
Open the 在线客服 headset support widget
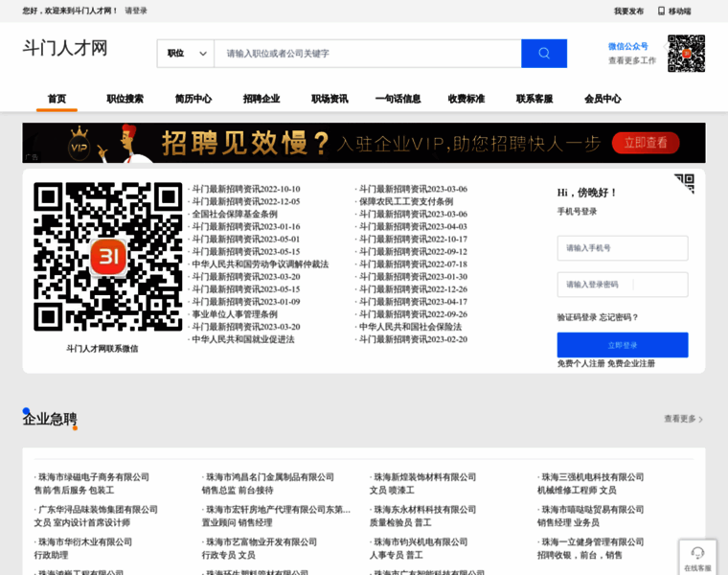697,559
